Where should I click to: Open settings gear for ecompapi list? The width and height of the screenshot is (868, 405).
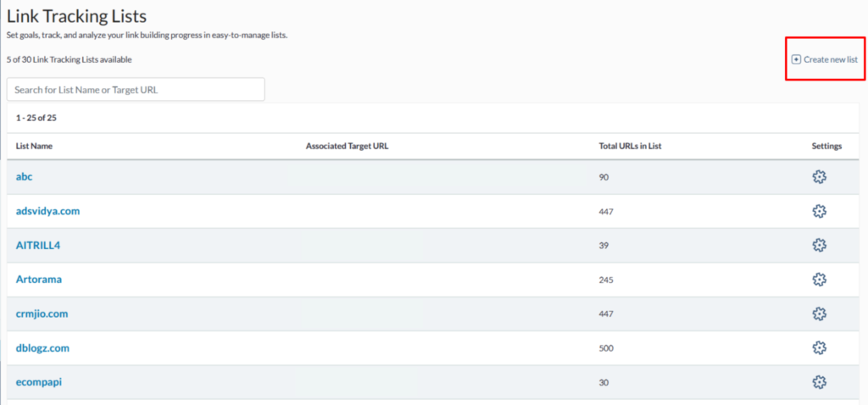[x=820, y=382]
